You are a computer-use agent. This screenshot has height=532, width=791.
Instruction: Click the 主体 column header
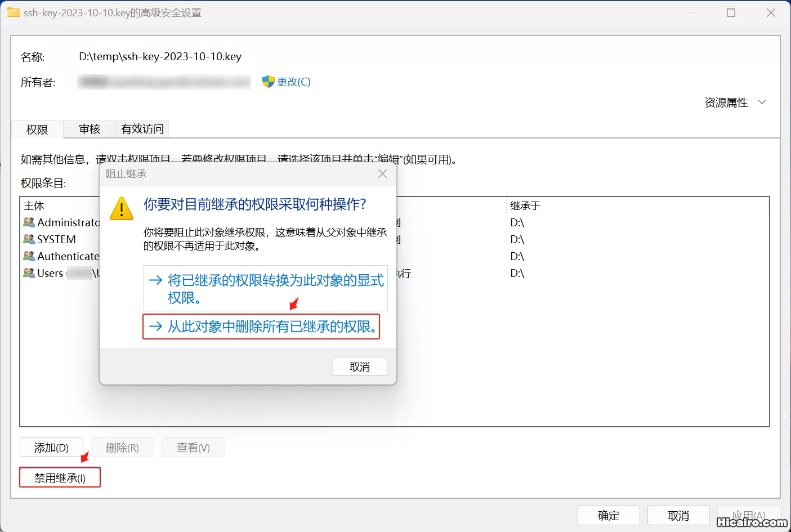pos(34,205)
